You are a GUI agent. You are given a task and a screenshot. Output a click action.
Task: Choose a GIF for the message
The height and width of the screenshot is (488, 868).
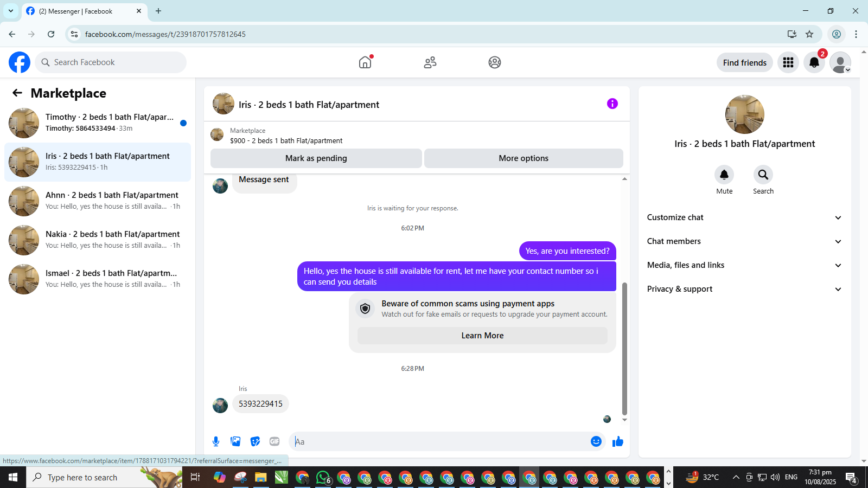[x=275, y=441]
